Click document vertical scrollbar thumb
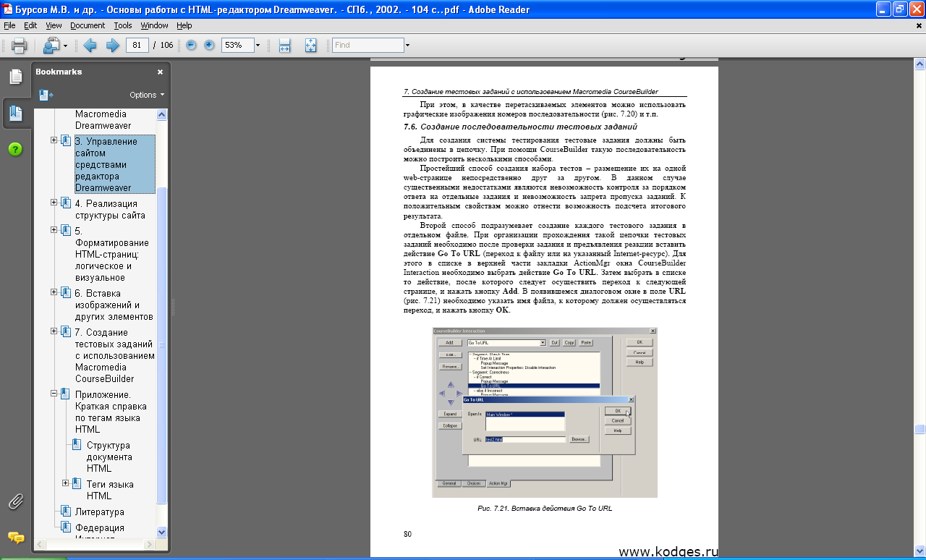 919,428
